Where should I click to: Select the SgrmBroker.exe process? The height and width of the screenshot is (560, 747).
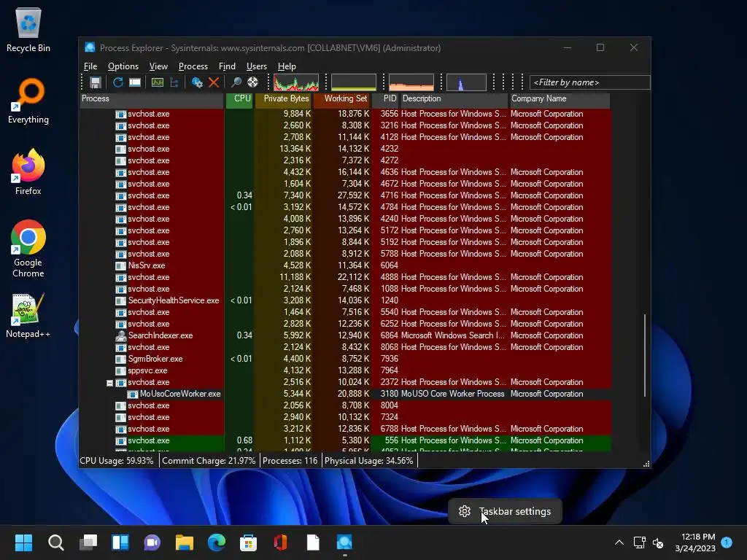pyautogui.click(x=345, y=359)
